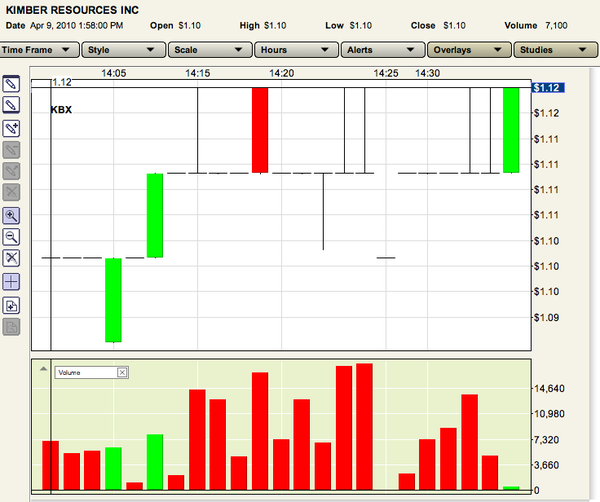The image size is (600, 502).
Task: Open the Style dropdown
Action: click(x=124, y=50)
